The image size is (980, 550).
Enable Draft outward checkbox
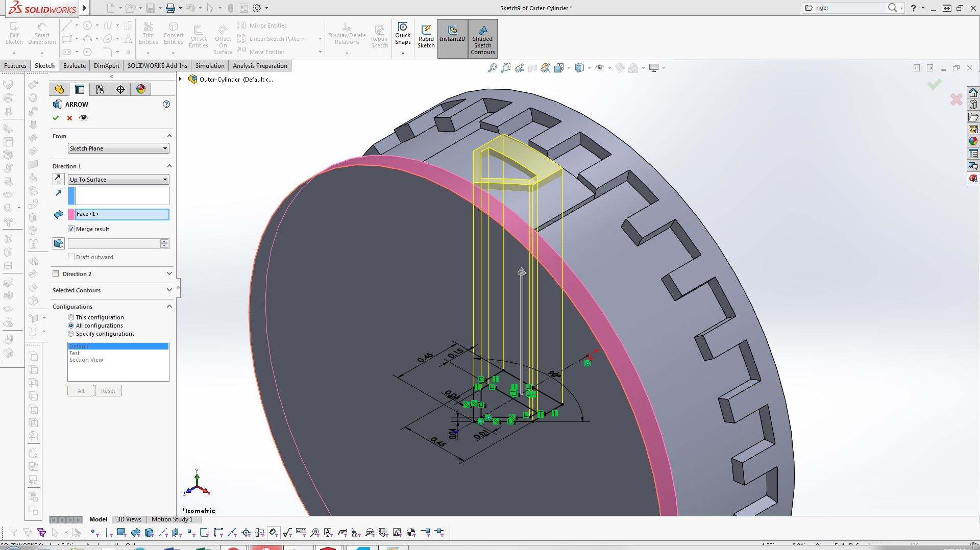click(71, 257)
